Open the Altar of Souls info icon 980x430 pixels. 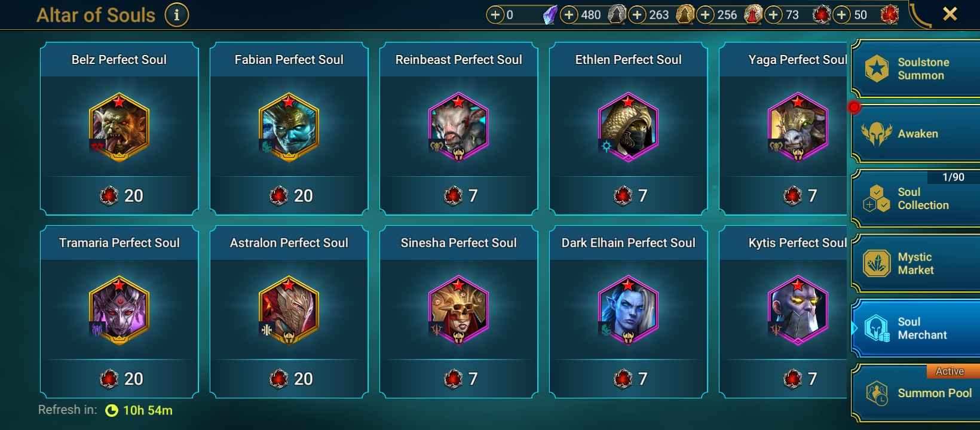pyautogui.click(x=176, y=15)
